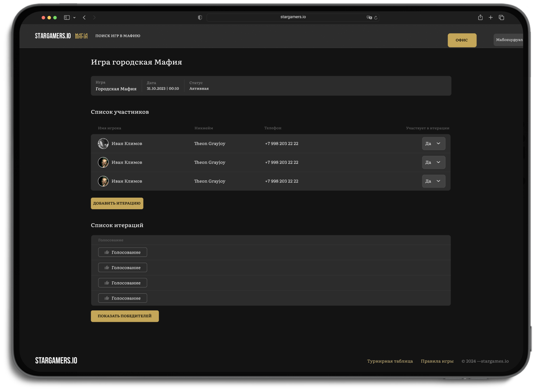
Task: Open the share icon in toolbar
Action: (x=480, y=17)
